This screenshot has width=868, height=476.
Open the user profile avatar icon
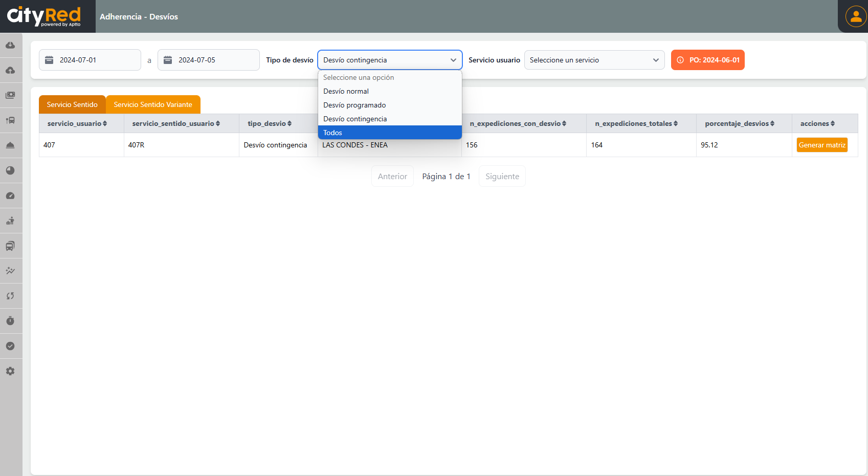pos(856,16)
